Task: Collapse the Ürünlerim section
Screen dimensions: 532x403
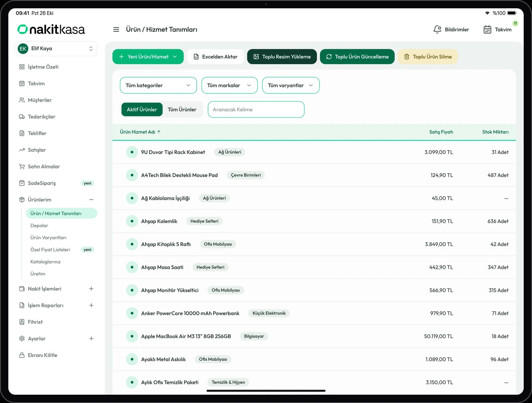Action: point(91,200)
